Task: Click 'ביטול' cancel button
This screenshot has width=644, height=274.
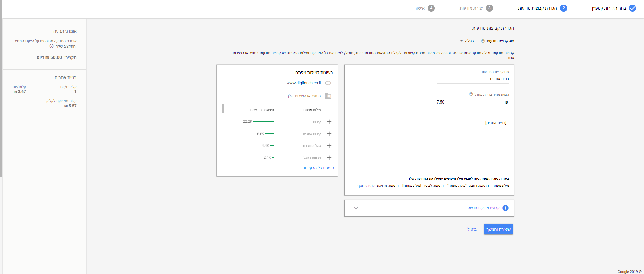Action: click(x=472, y=229)
